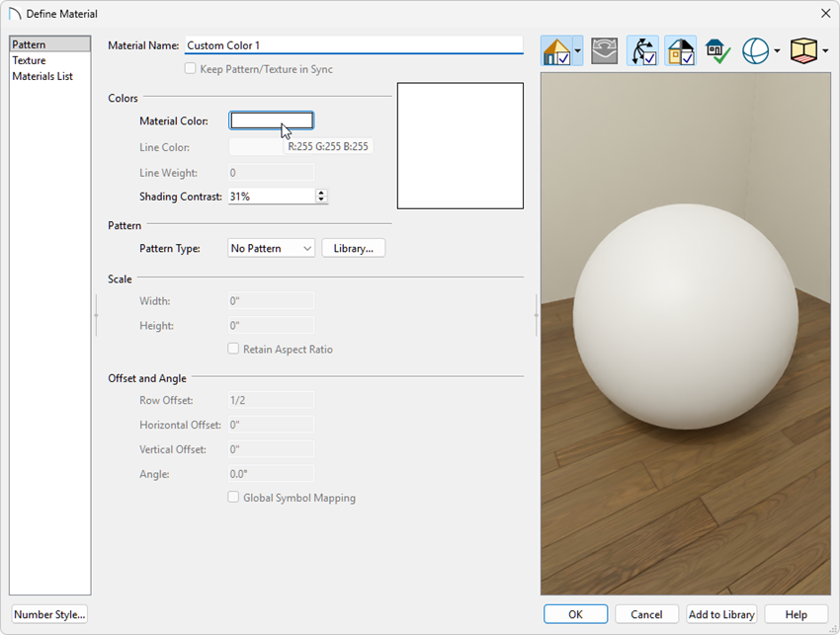Click the Add to Library button

click(721, 613)
